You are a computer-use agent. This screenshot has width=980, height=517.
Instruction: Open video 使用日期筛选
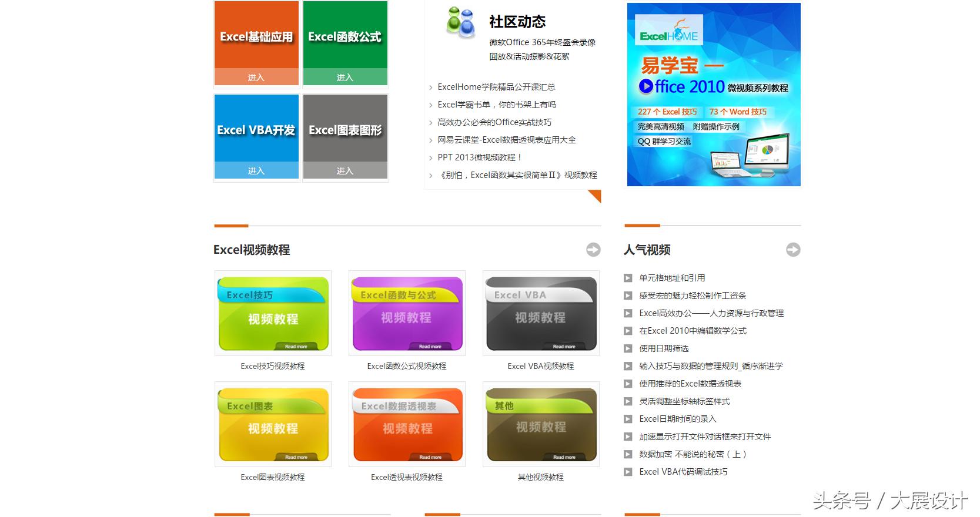point(664,348)
